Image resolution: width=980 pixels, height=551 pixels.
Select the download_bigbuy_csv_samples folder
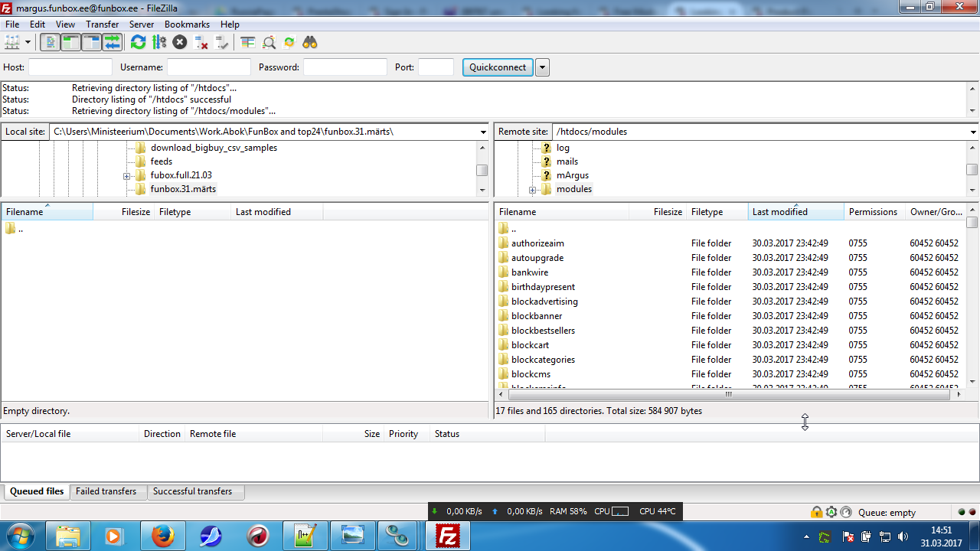point(214,148)
